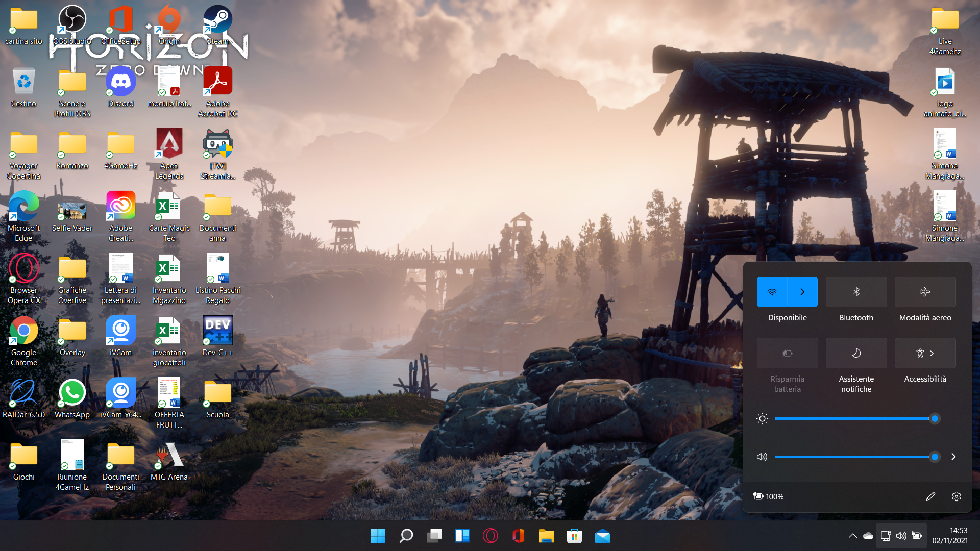
Task: Open WhatsApp desktop shortcut
Action: point(72,399)
